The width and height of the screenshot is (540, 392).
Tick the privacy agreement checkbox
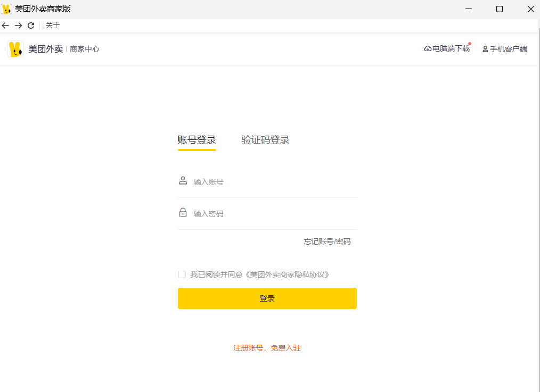point(182,274)
